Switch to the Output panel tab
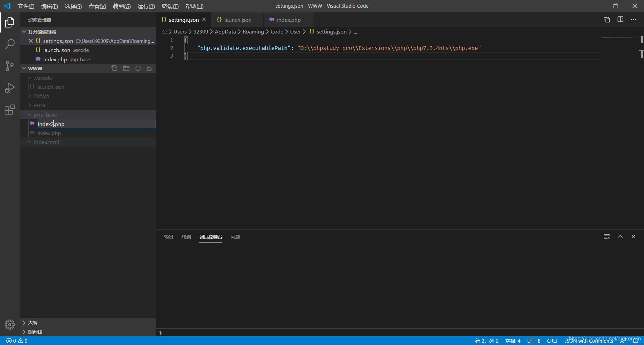 point(168,237)
